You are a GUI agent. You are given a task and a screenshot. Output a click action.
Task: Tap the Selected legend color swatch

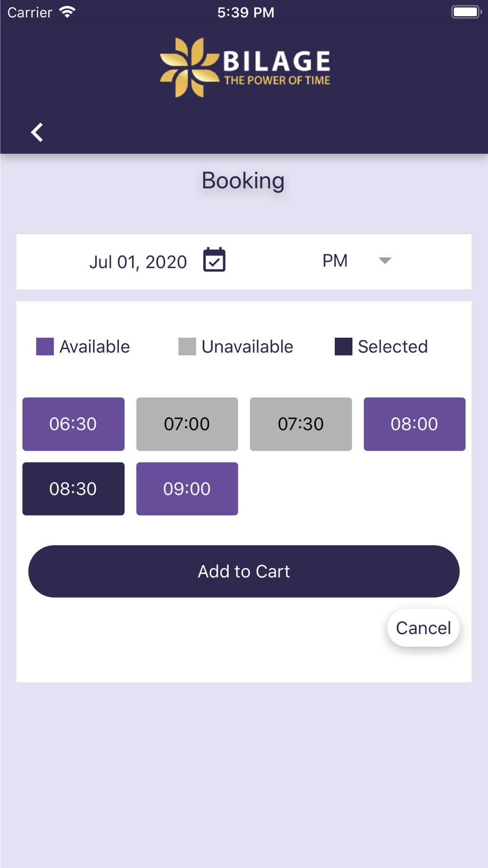click(x=344, y=347)
